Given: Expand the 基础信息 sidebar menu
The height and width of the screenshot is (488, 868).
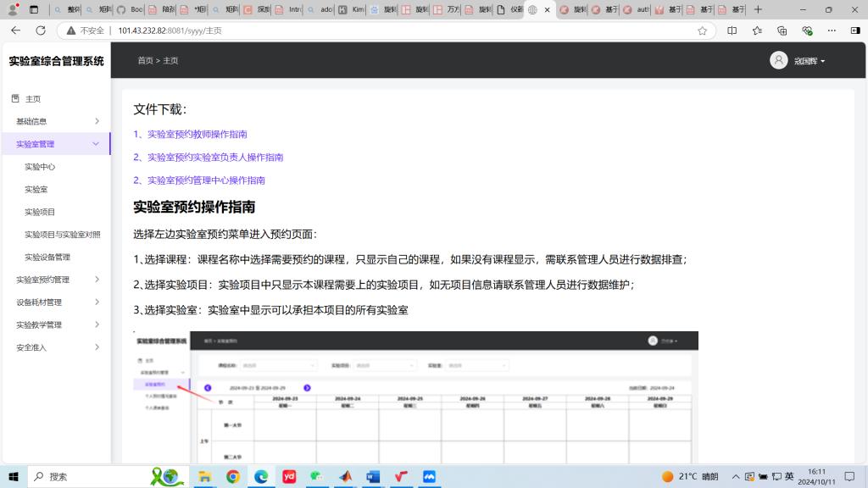Looking at the screenshot, I should [x=55, y=121].
